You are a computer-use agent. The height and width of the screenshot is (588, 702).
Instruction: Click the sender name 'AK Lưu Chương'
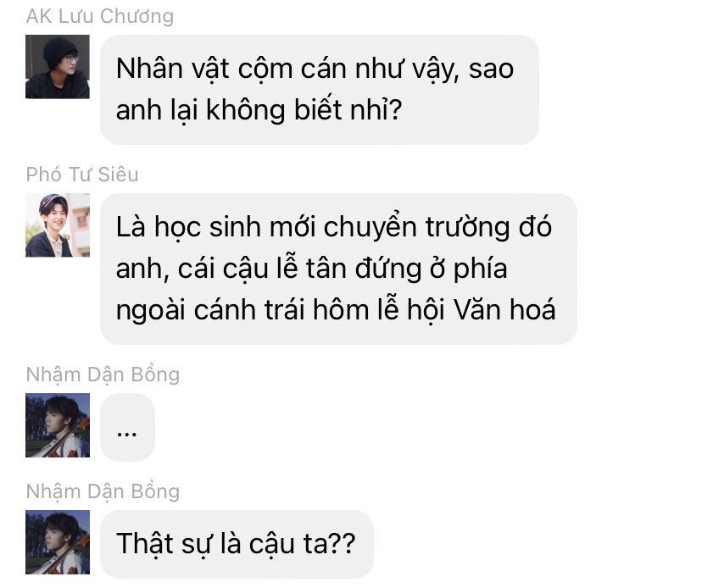pyautogui.click(x=100, y=16)
